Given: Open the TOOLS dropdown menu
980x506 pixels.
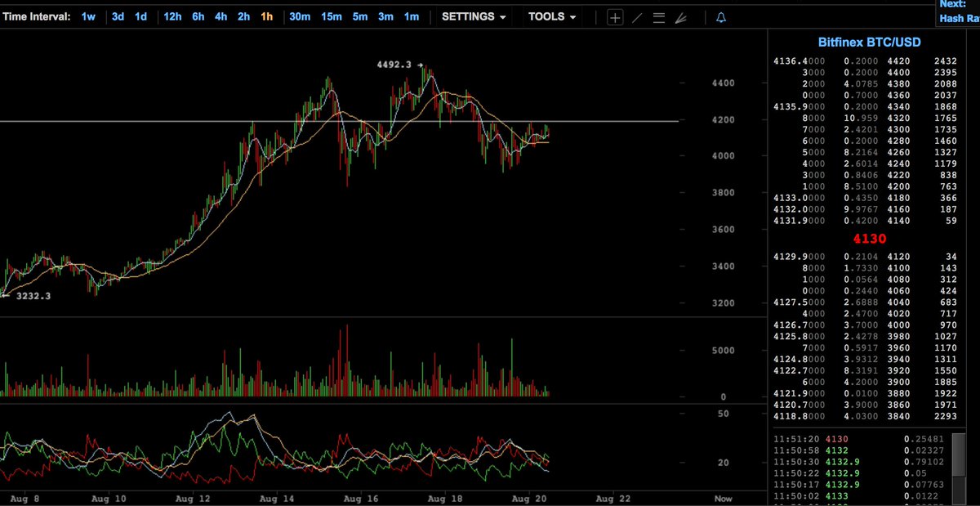Looking at the screenshot, I should 552,16.
